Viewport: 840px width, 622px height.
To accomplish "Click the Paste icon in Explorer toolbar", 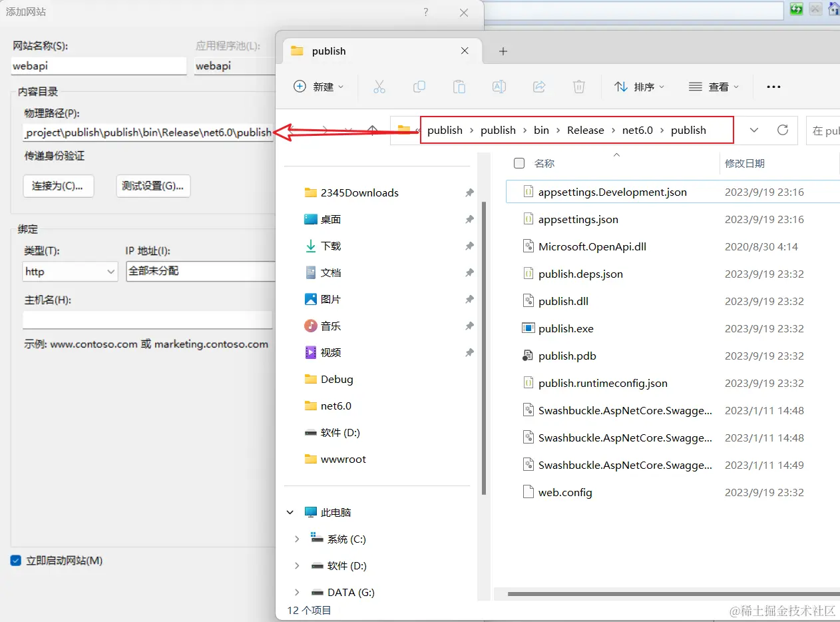I will 459,87.
